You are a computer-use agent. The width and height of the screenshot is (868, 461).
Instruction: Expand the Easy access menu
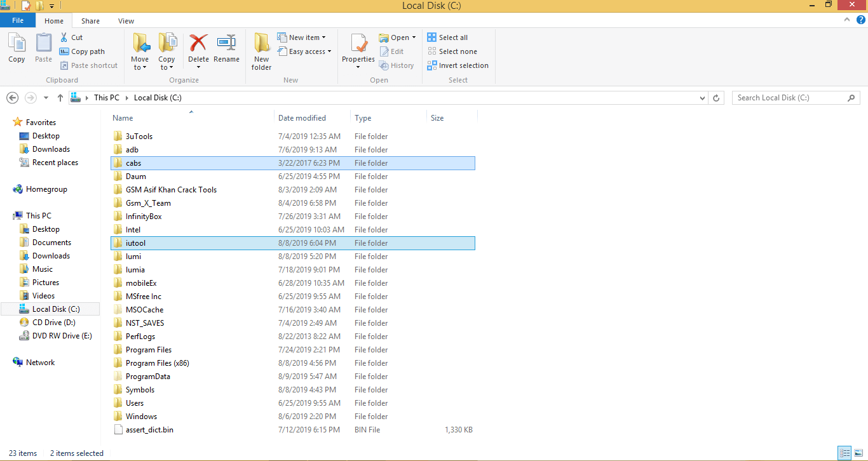pos(305,51)
